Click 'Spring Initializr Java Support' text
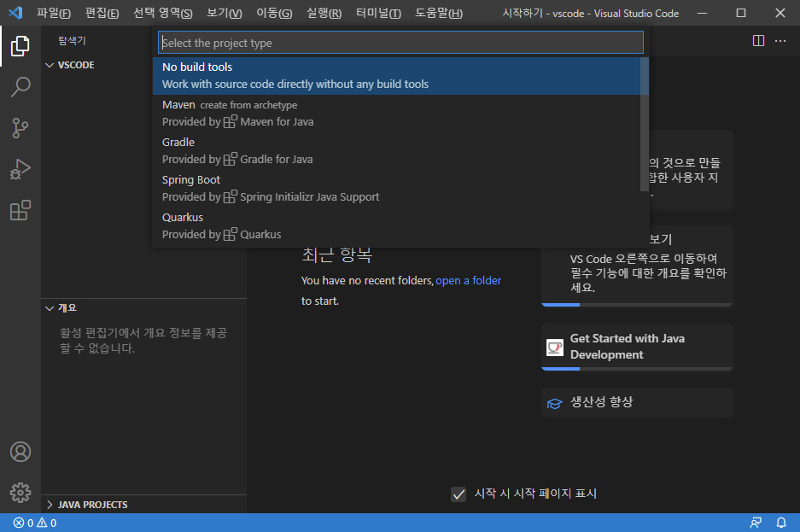This screenshot has height=532, width=800. [310, 197]
